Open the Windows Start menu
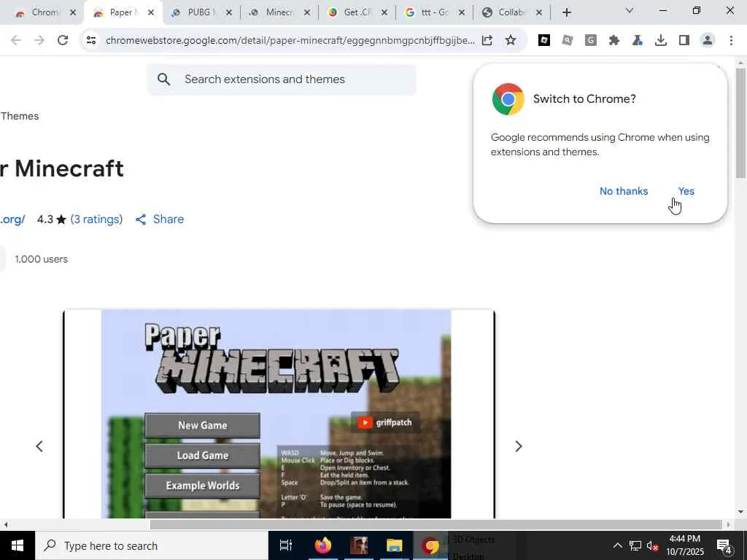 point(18,545)
